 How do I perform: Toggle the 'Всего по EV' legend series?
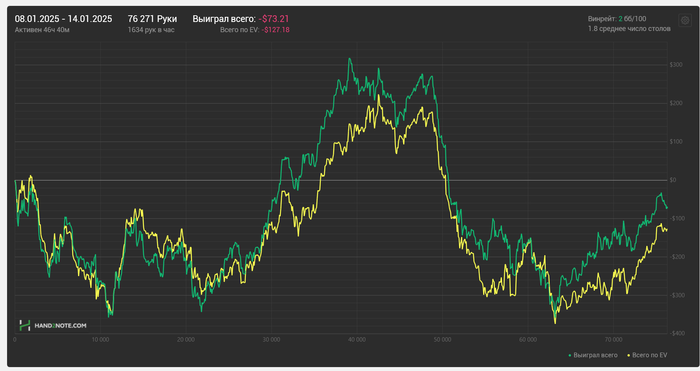click(647, 355)
